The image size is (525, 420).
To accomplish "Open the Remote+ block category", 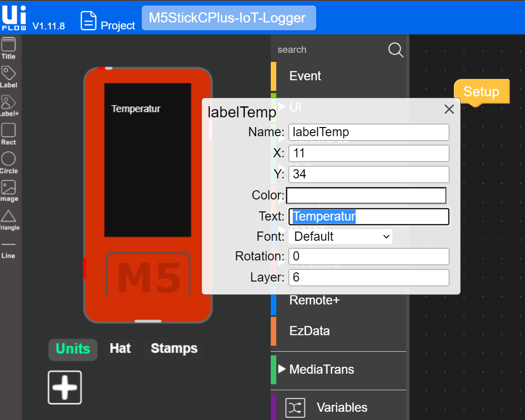I will point(338,300).
